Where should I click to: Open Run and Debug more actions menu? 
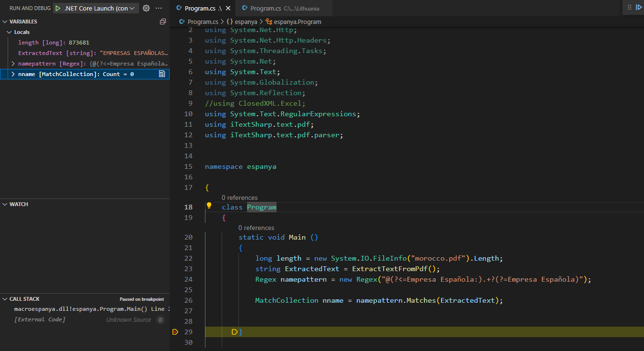[x=159, y=8]
